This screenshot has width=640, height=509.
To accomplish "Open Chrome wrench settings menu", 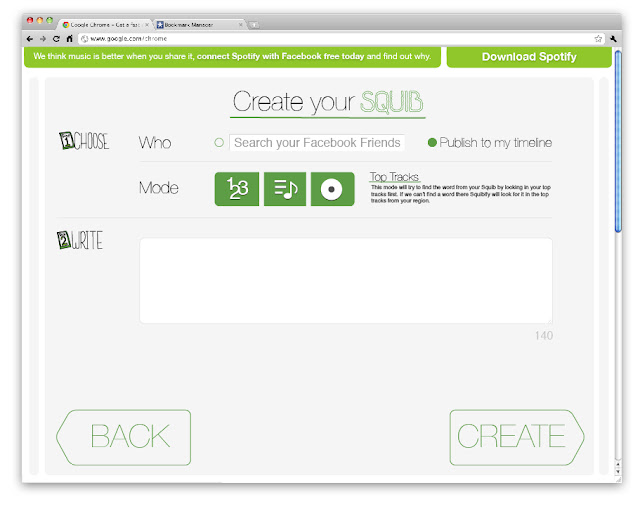I will pos(613,39).
